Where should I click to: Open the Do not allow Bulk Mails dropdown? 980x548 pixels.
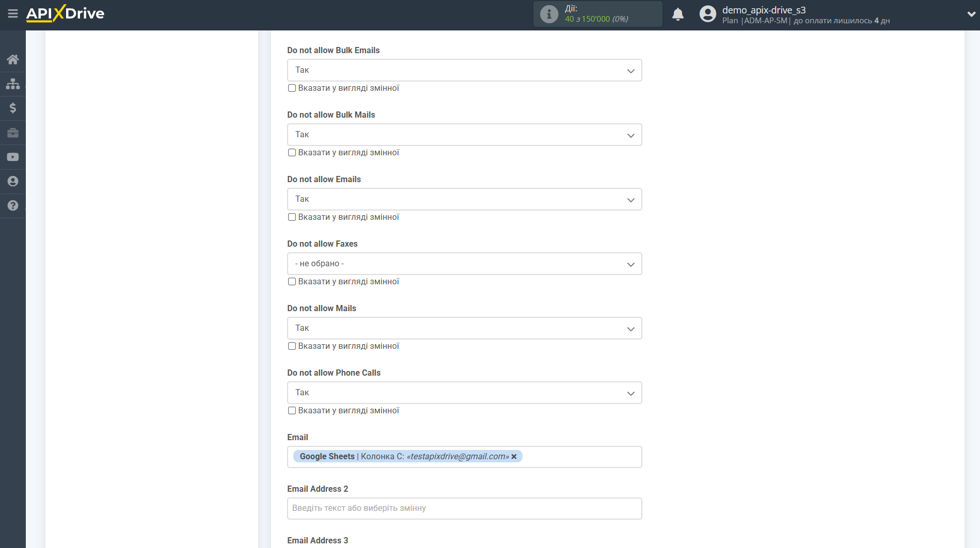coord(464,135)
